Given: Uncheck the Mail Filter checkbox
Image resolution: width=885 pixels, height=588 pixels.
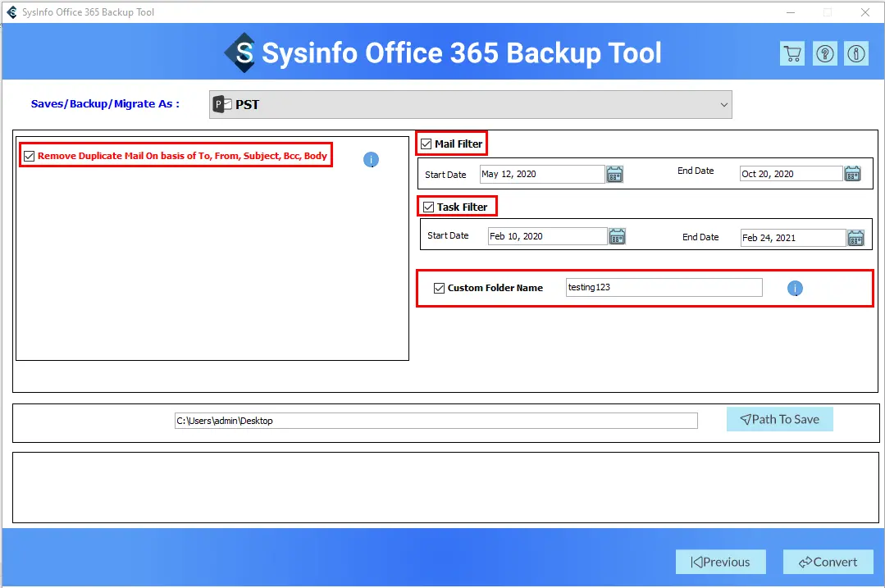Looking at the screenshot, I should click(427, 144).
